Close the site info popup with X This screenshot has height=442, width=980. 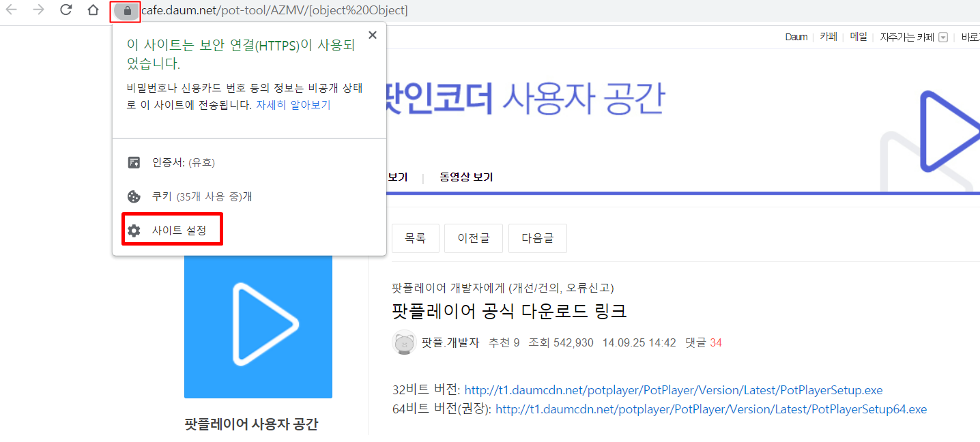tap(372, 35)
